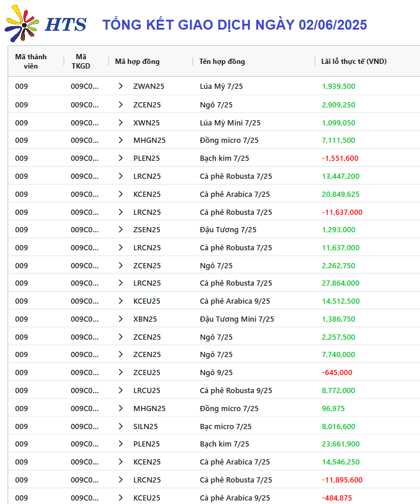Viewport: 420px width, 504px height.
Task: Expand the LRCU25 Cà phê Robusta 9/25 row
Action: pos(121,390)
